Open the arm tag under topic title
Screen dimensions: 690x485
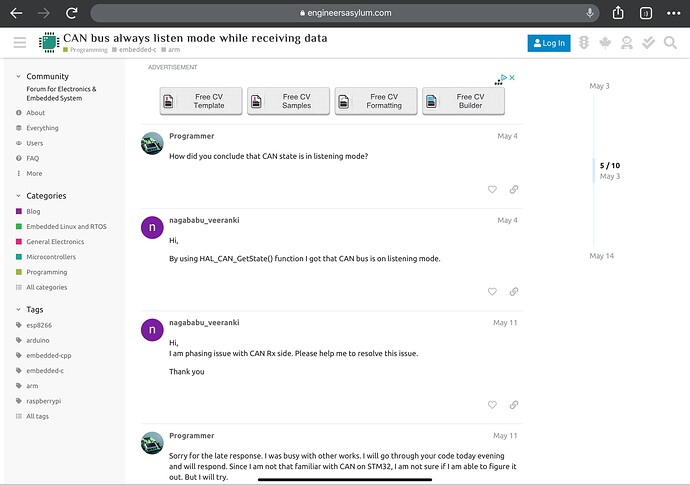171,50
